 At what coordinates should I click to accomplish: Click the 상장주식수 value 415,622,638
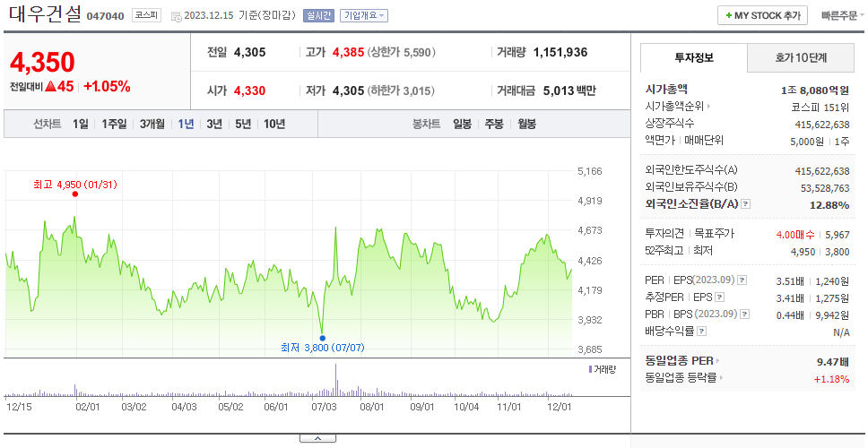click(822, 125)
